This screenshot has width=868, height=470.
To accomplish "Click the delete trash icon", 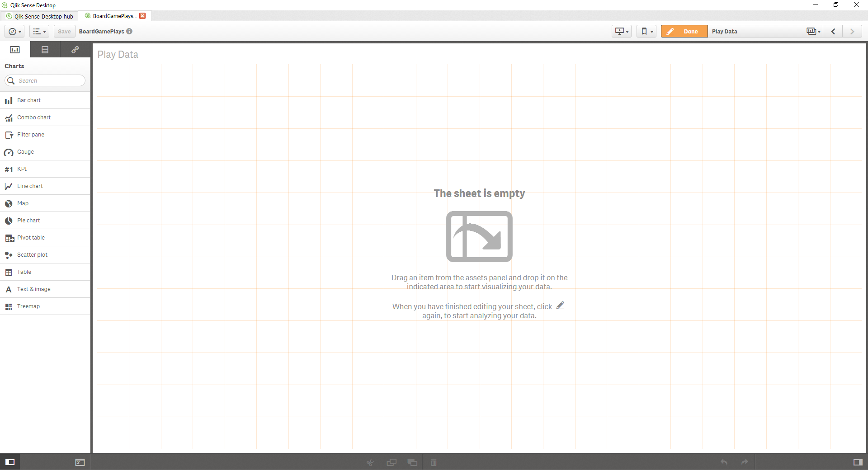I will 434,462.
